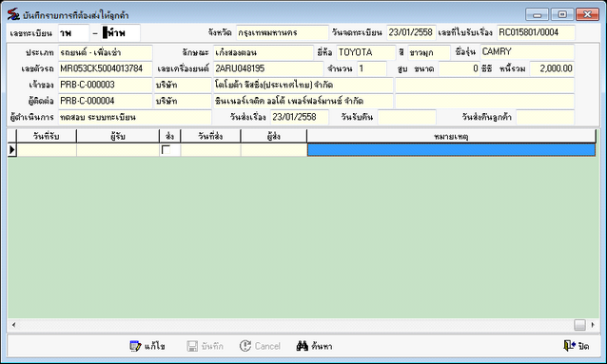Screen dimensions: 607x364
Task: Close the window with red X
Action: click(587, 14)
